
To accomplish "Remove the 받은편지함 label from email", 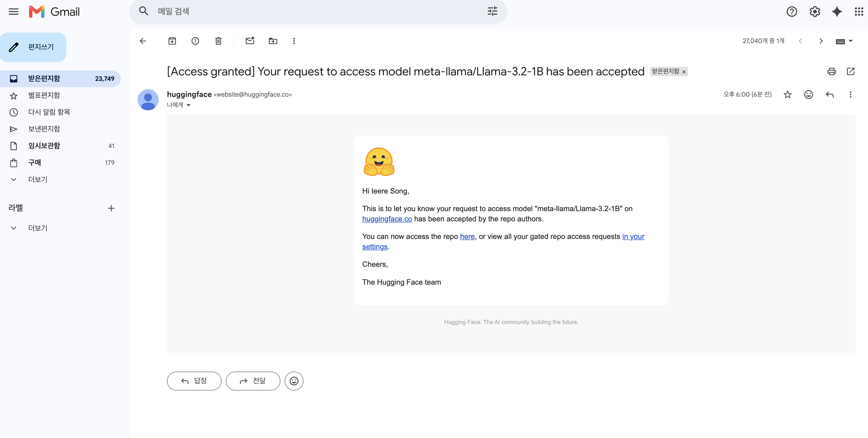I will [684, 72].
